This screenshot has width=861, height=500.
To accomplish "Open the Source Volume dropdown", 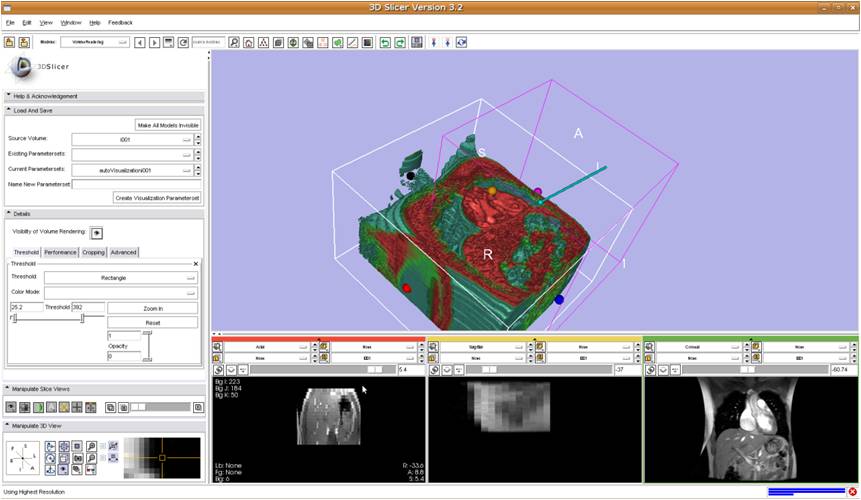I will (x=132, y=140).
